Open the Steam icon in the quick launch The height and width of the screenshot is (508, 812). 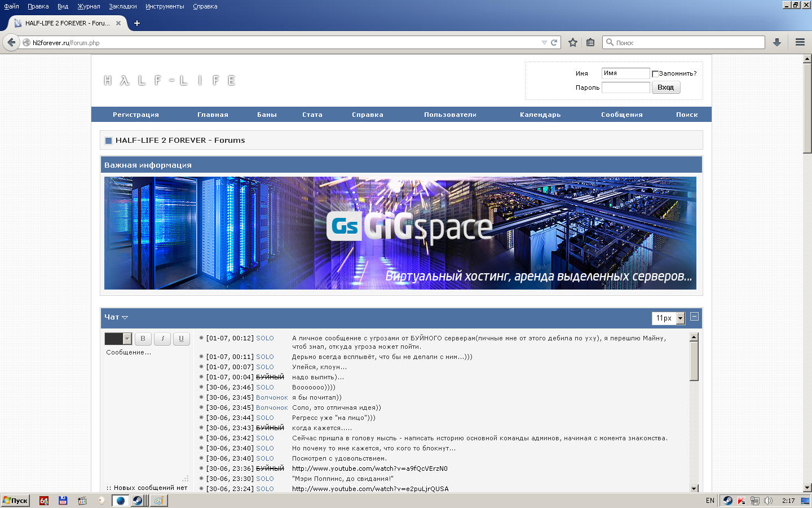point(137,501)
